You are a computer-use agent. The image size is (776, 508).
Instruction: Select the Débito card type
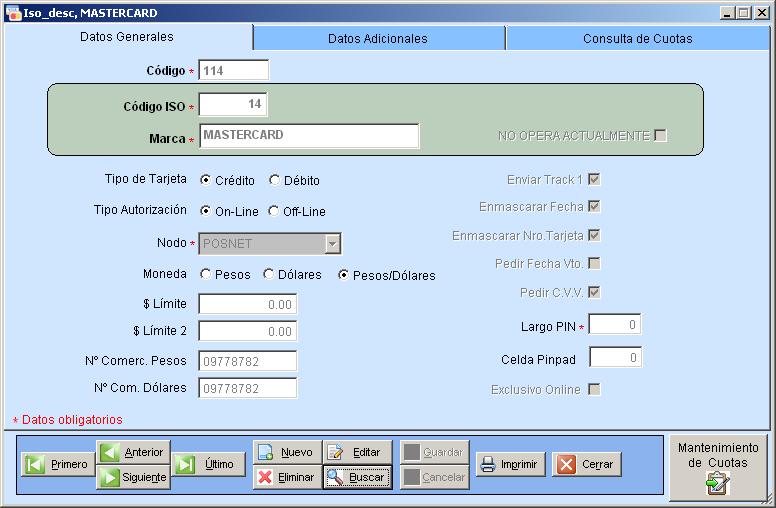pos(275,181)
